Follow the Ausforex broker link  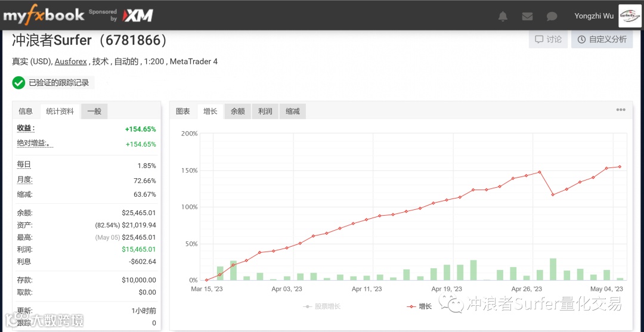pyautogui.click(x=71, y=61)
